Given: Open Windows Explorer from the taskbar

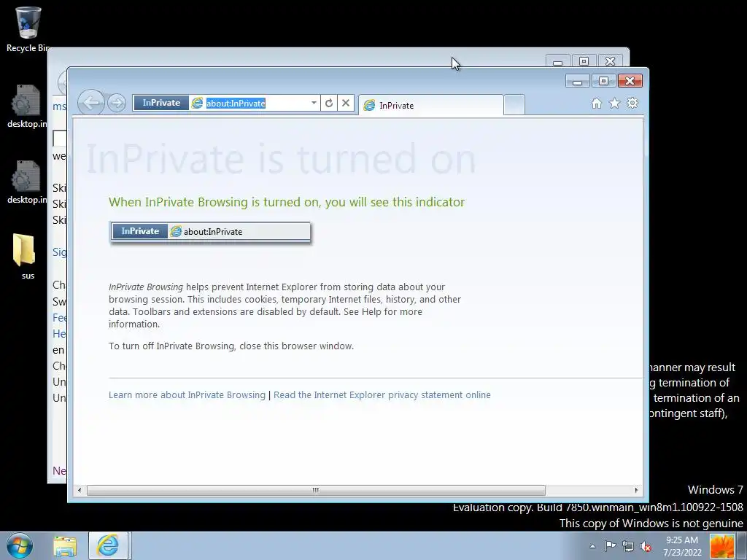Looking at the screenshot, I should click(x=65, y=546).
